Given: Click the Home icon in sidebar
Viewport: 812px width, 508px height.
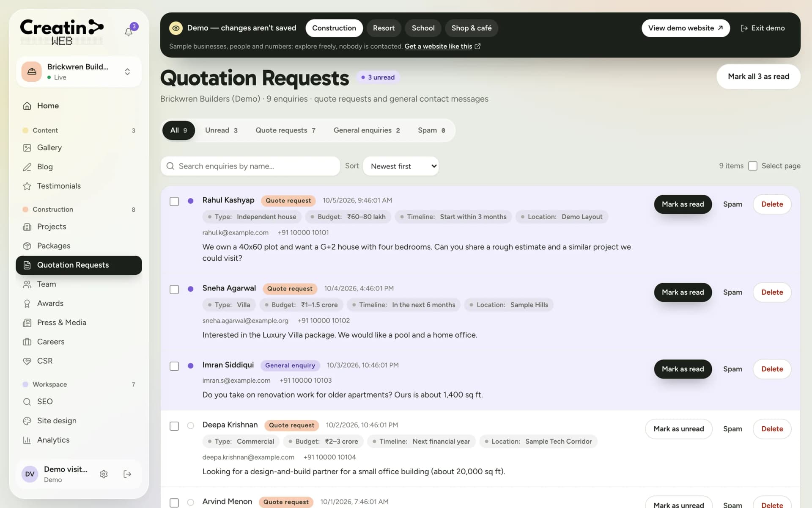Looking at the screenshot, I should (27, 106).
